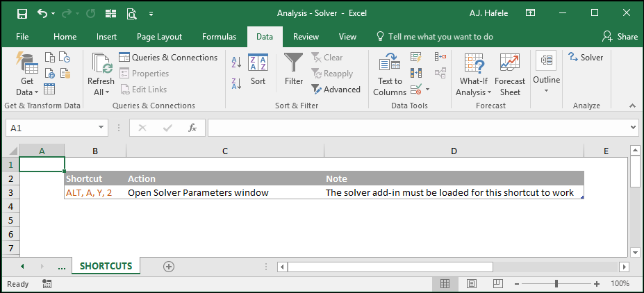Undo the last action
This screenshot has width=644, height=293.
pyautogui.click(x=42, y=14)
